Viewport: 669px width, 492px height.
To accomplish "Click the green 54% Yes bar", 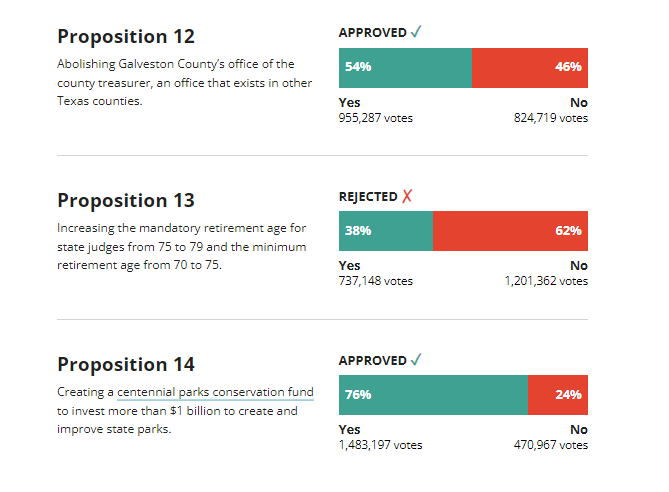I will (405, 67).
